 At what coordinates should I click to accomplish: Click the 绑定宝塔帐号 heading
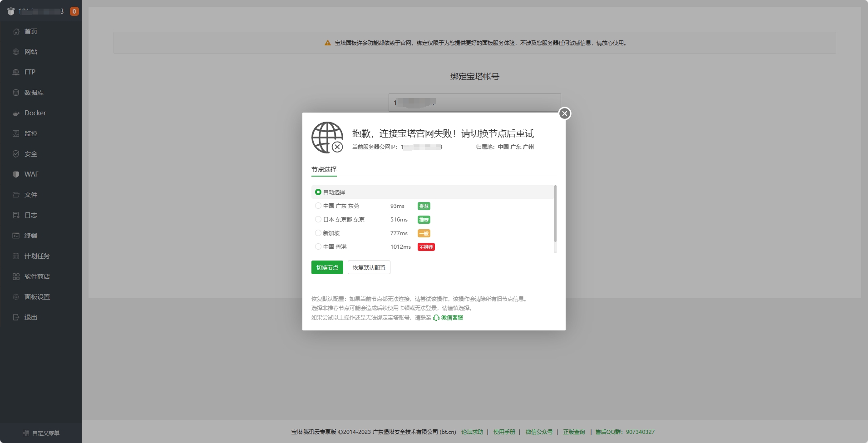click(475, 77)
